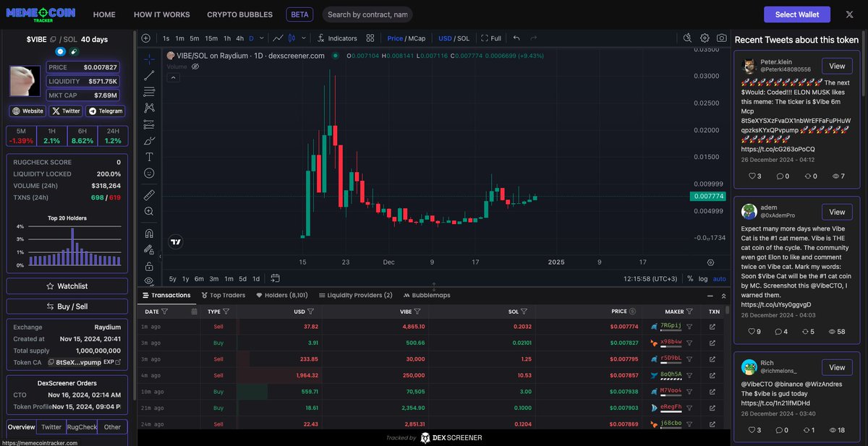Take a chart snapshot with camera icon

(722, 38)
